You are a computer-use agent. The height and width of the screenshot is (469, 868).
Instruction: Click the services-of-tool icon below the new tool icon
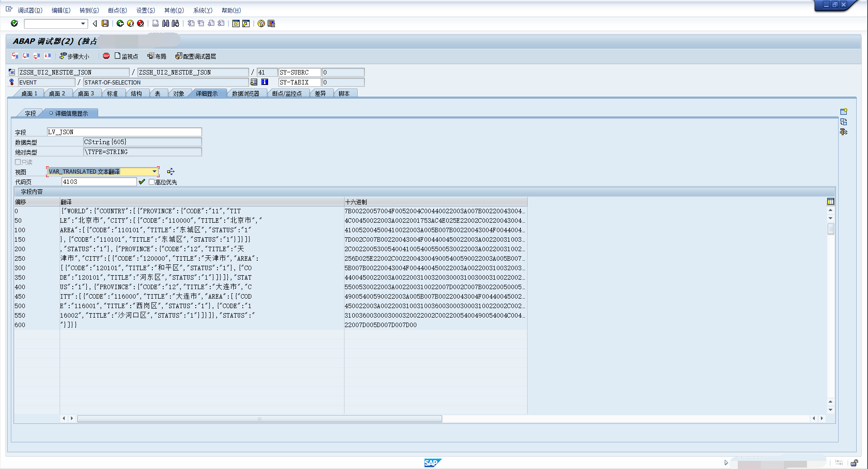point(844,122)
